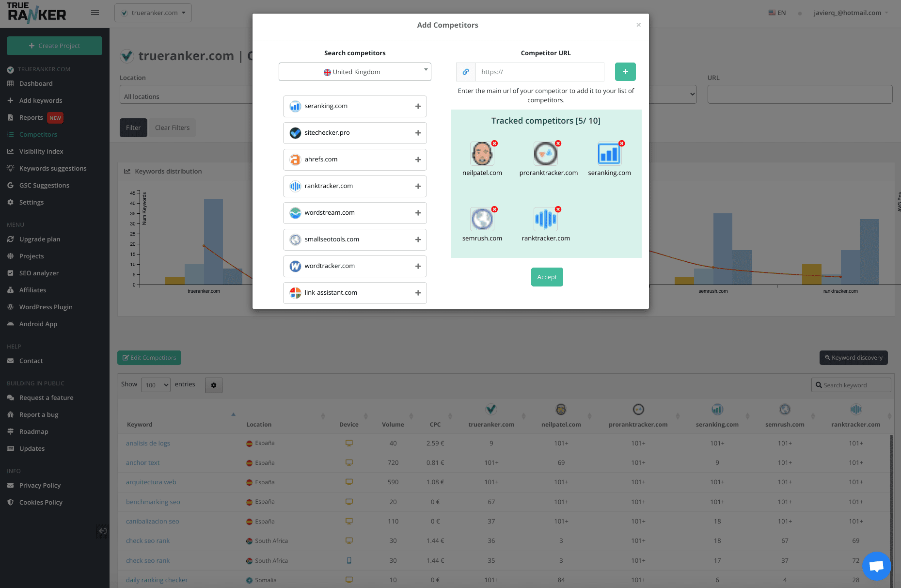Click neilpatel.com tracked competitor avatar
The width and height of the screenshot is (901, 588).
pyautogui.click(x=482, y=154)
